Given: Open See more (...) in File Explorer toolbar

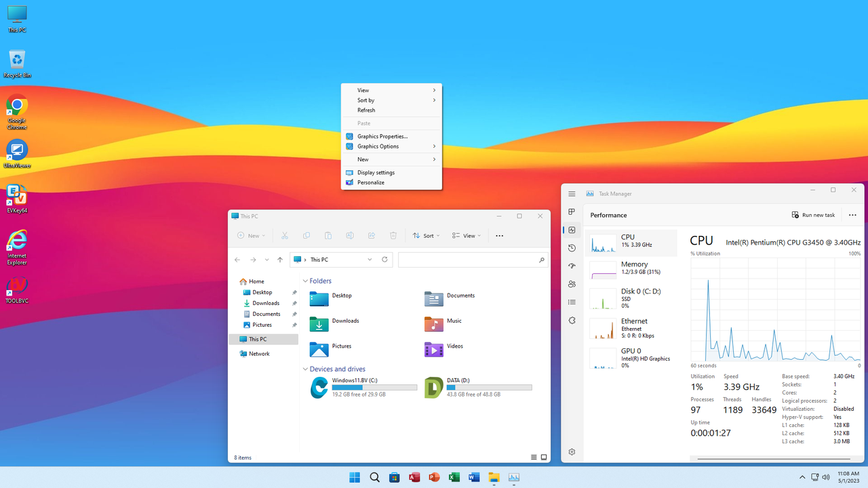Looking at the screenshot, I should click(500, 235).
